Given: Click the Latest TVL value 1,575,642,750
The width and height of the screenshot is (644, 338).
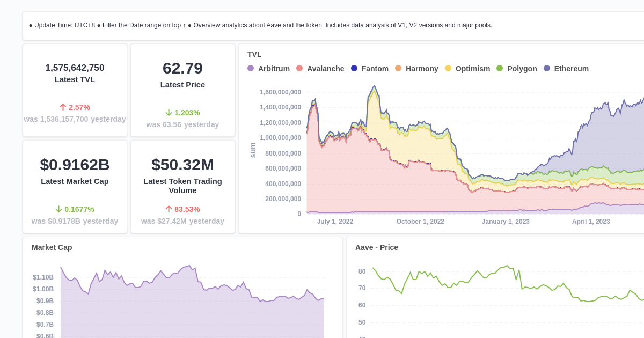Looking at the screenshot, I should pyautogui.click(x=75, y=68).
